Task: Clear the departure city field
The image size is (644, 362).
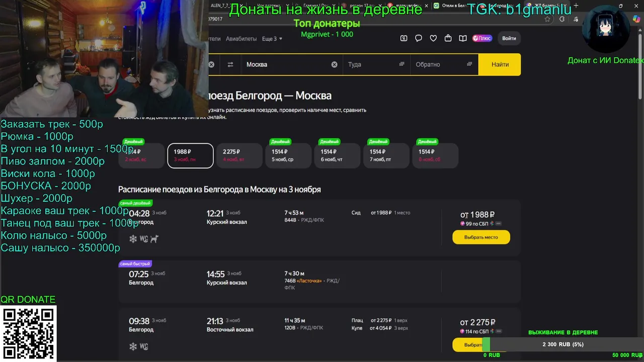Action: click(x=211, y=64)
